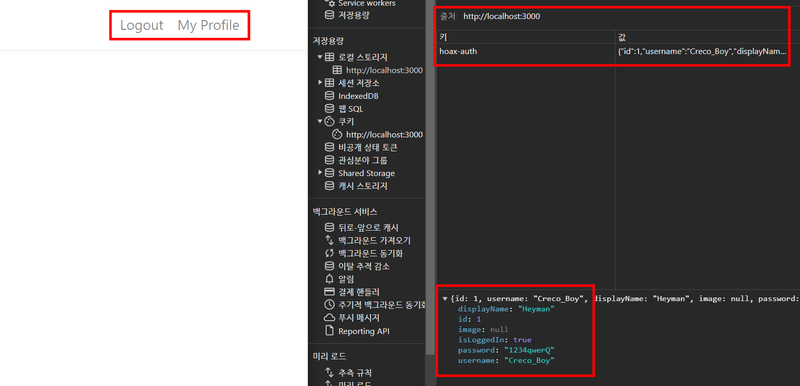
Task: Click the Reporting API document icon
Action: pos(330,331)
